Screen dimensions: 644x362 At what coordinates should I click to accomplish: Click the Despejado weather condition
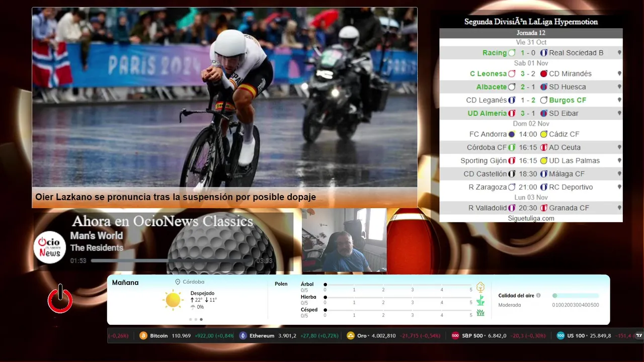(202, 293)
